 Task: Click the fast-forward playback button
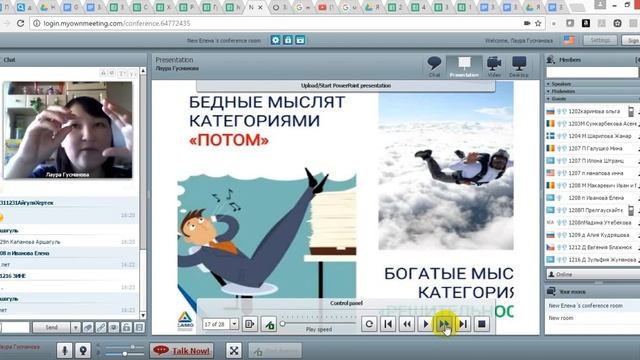pos(444,324)
